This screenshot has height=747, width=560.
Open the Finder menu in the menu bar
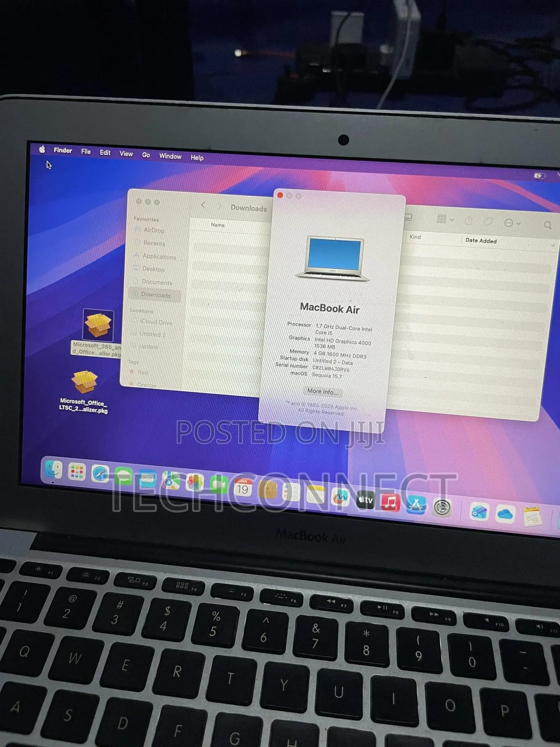63,150
